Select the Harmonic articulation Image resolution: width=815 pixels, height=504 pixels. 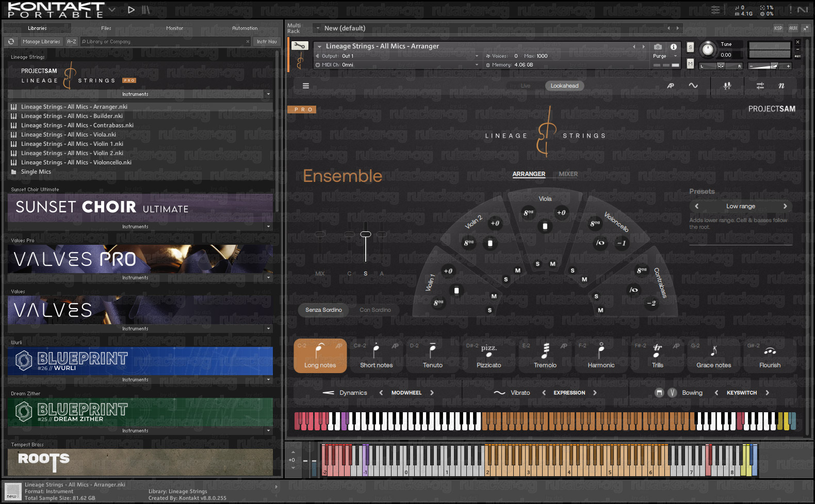(x=601, y=356)
